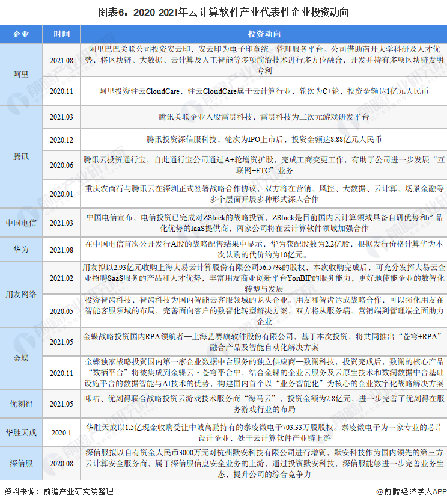Click the description '深信服拟以自有资金人民币3000万元'

coord(264,463)
